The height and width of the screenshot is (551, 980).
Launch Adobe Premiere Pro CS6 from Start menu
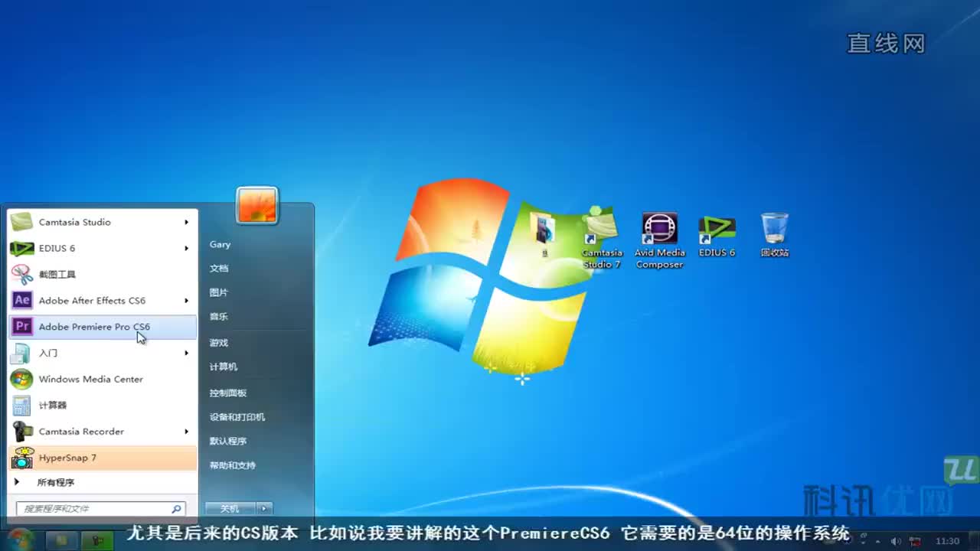click(x=94, y=327)
